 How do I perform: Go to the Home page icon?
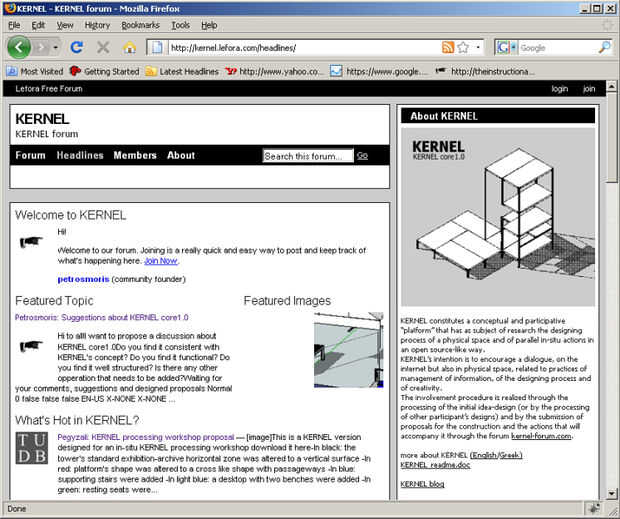coord(129,48)
